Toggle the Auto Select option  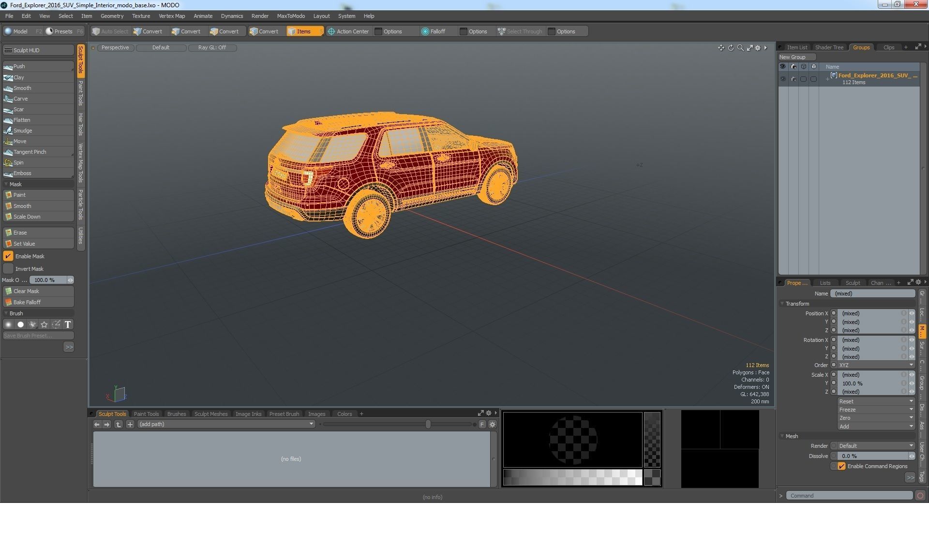tap(110, 31)
